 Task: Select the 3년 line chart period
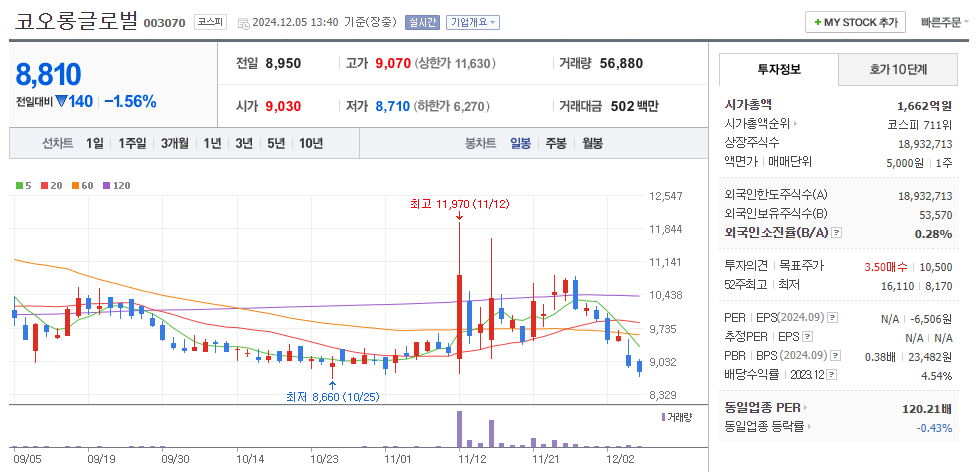[x=244, y=143]
